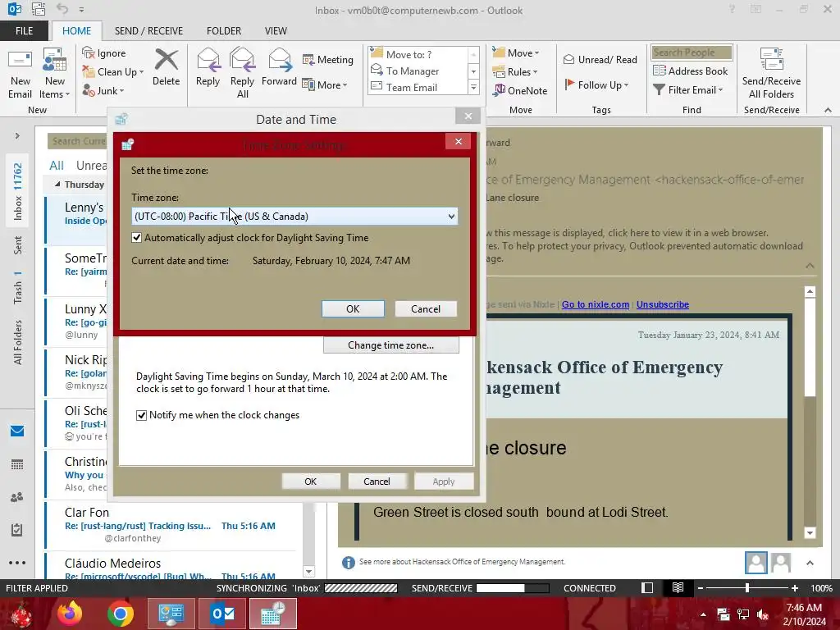Viewport: 840px width, 630px height.
Task: Toggle Notify me when the clock changes
Action: [141, 415]
